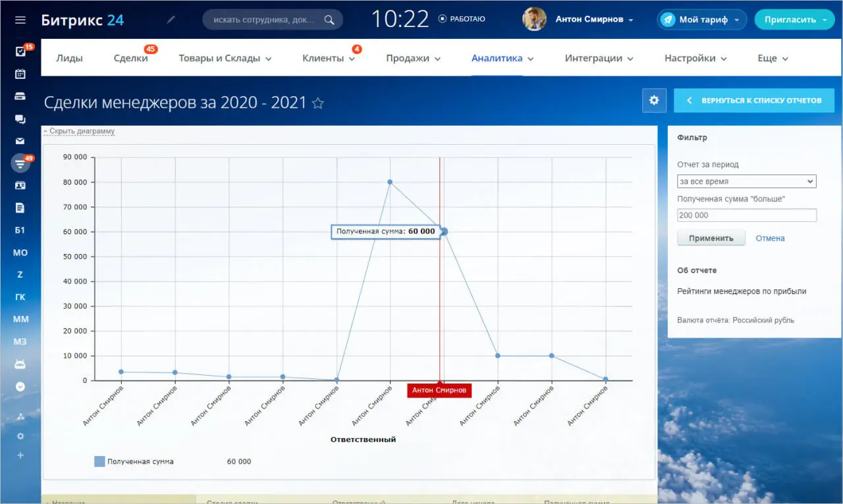Click the highlighted 60 000 data point

[444, 232]
